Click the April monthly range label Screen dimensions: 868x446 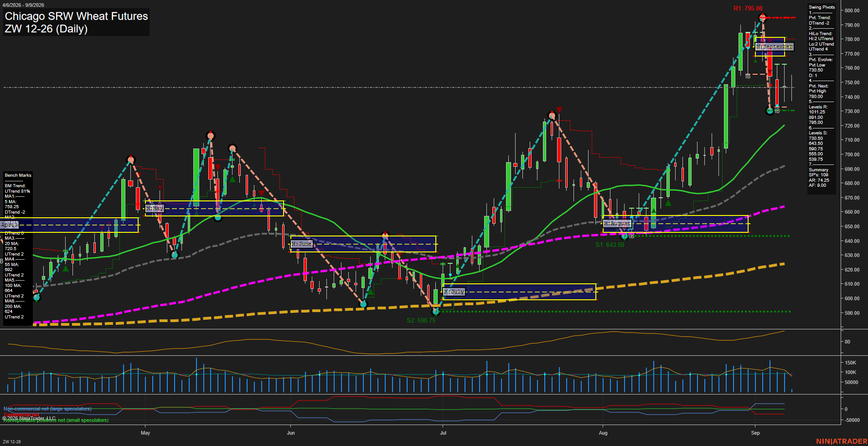(x=10, y=225)
